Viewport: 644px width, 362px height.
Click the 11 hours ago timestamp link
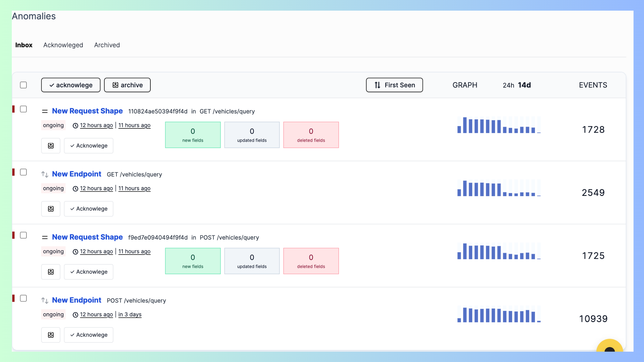pos(134,125)
